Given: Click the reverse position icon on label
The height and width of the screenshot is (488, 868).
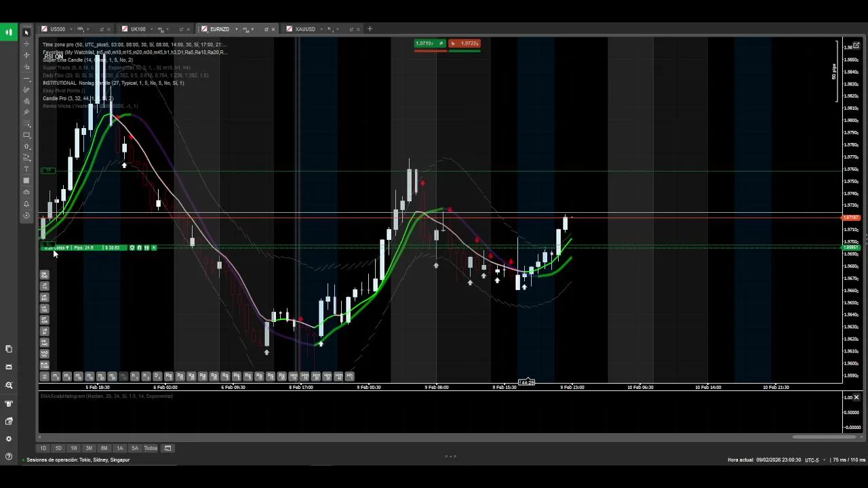Looking at the screenshot, I should coord(139,247).
